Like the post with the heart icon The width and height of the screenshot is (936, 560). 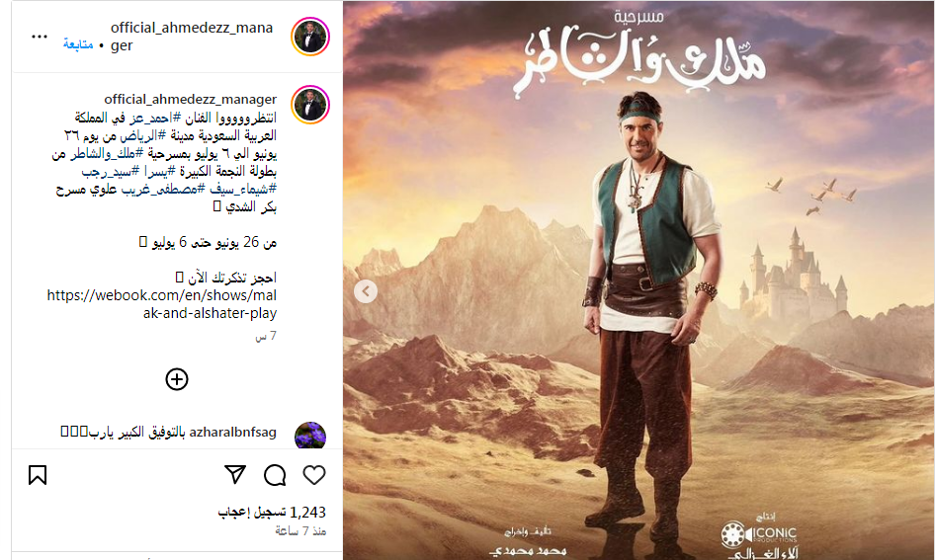coord(314,475)
